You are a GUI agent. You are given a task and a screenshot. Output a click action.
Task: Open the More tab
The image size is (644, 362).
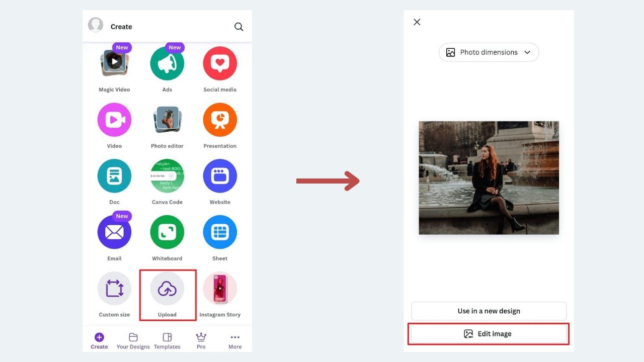click(235, 341)
